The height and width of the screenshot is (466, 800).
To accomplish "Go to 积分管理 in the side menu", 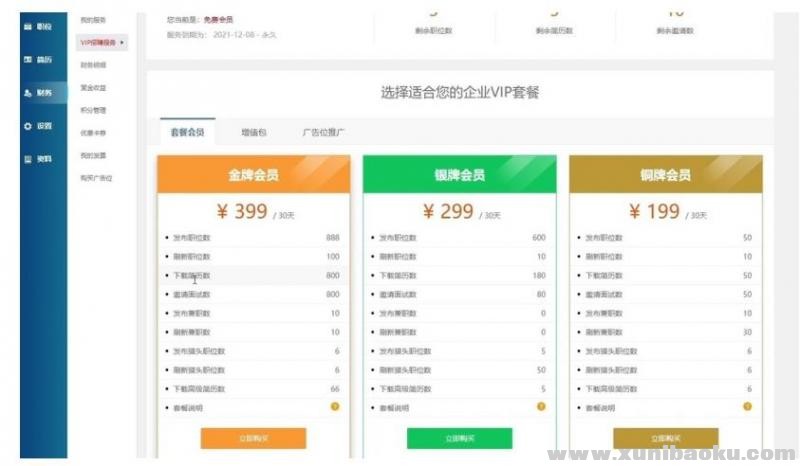I will [x=93, y=110].
